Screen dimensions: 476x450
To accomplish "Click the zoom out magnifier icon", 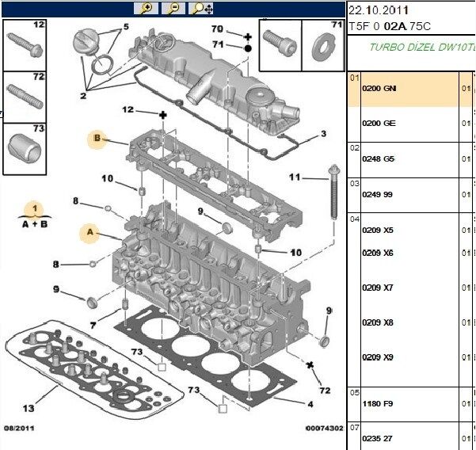I will 175,9.
